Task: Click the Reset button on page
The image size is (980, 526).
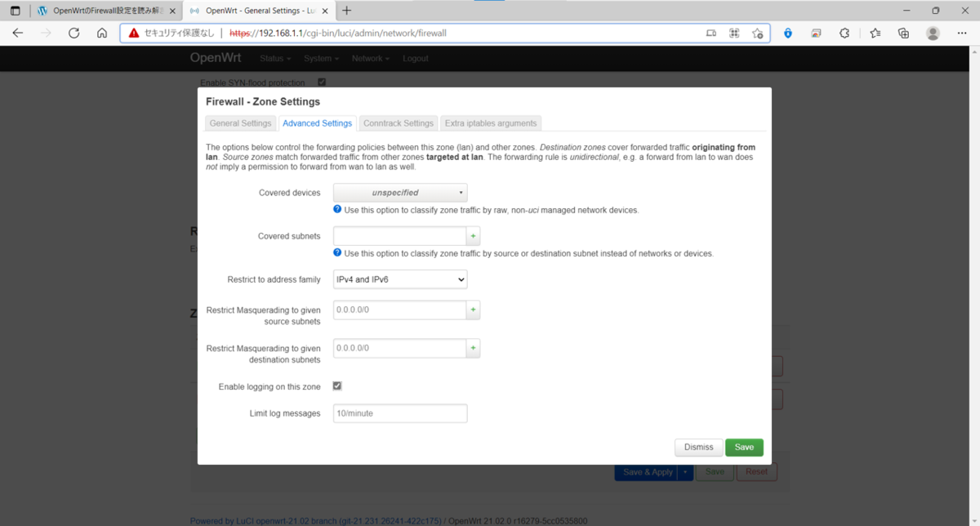Action: click(x=756, y=472)
